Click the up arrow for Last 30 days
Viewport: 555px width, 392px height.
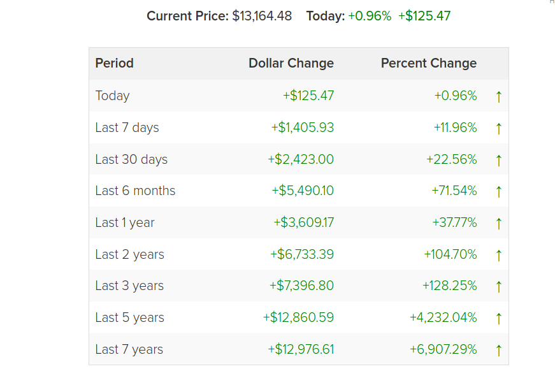[498, 160]
